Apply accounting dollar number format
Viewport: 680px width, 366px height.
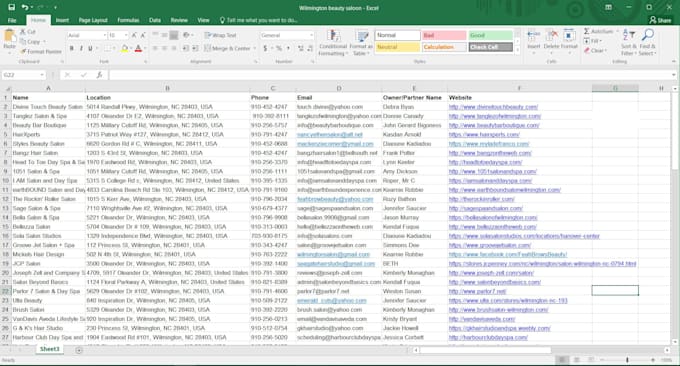265,49
